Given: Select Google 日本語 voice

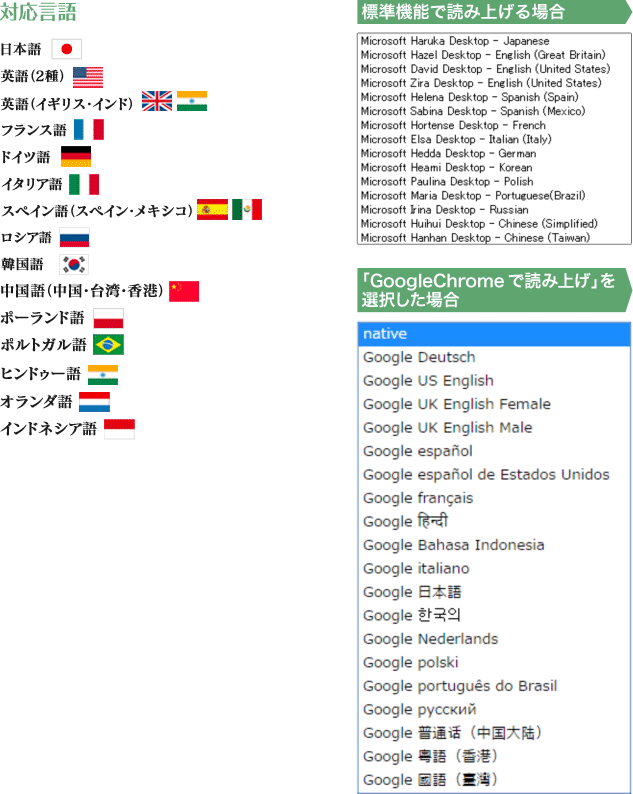Looking at the screenshot, I should (494, 592).
